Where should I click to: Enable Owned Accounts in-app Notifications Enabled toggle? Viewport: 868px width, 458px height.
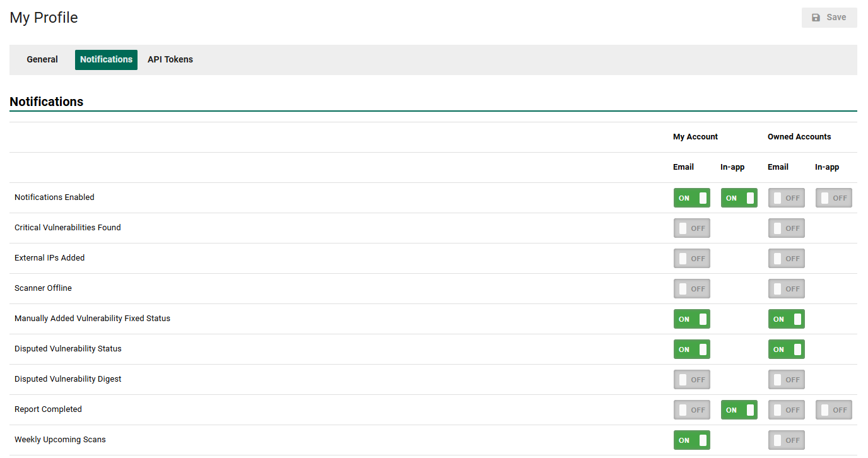pyautogui.click(x=833, y=198)
